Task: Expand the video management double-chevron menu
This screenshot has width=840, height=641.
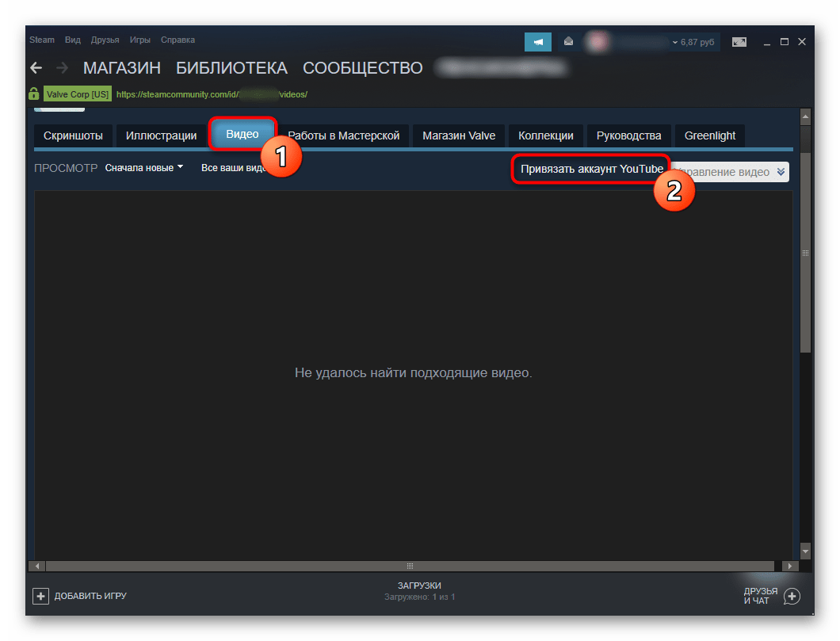Action: click(x=781, y=172)
